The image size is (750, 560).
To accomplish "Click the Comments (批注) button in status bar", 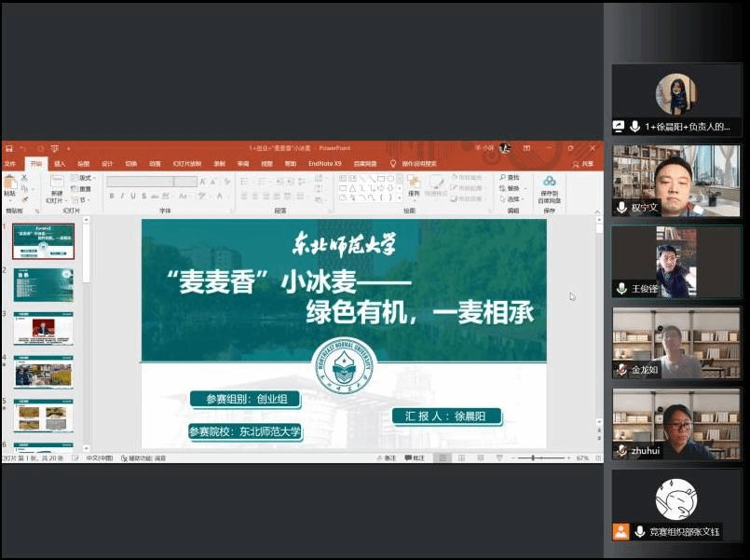I will pos(415,458).
